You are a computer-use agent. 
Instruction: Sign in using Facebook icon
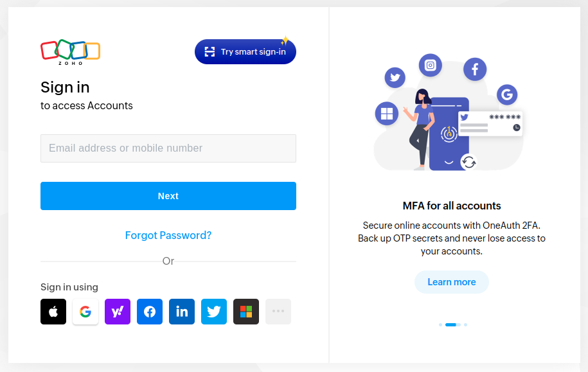pos(150,312)
